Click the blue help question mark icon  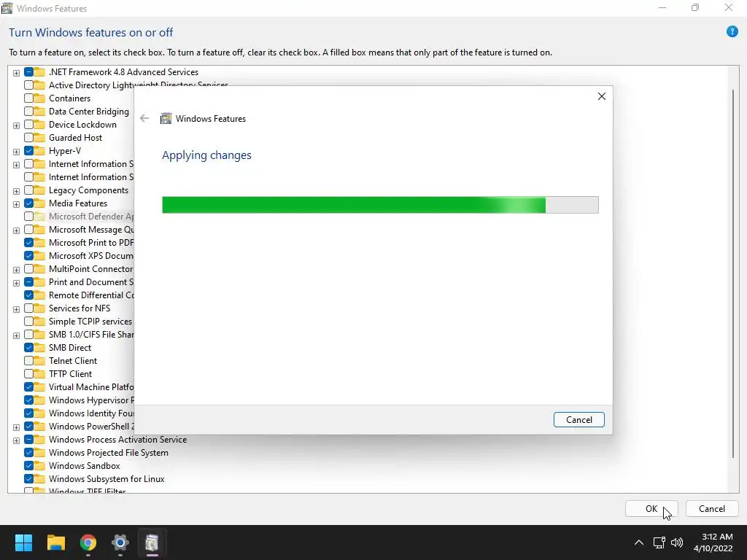[732, 31]
